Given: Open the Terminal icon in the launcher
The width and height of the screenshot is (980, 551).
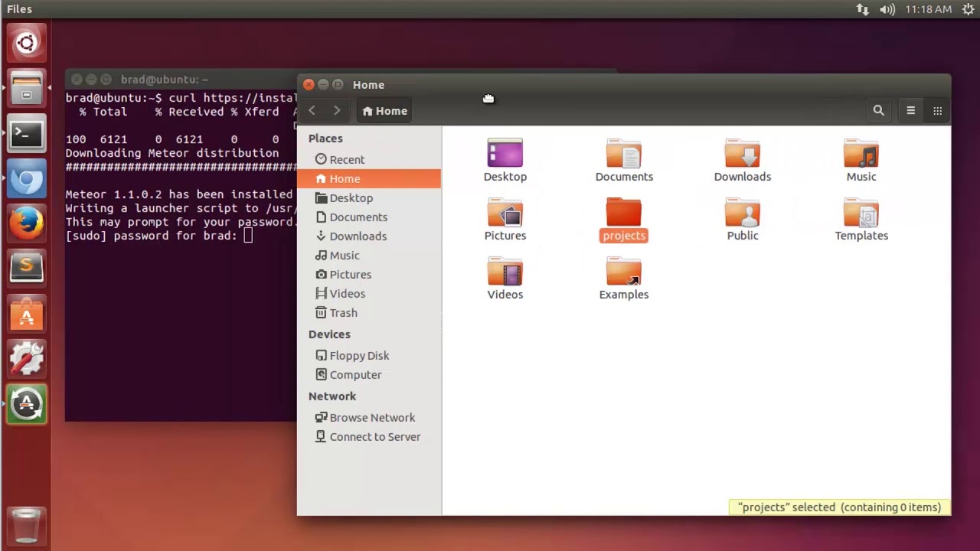Looking at the screenshot, I should [27, 134].
